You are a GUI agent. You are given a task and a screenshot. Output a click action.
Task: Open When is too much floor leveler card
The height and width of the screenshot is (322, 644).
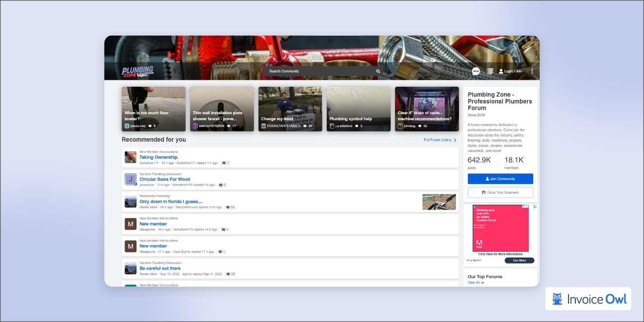(x=154, y=109)
